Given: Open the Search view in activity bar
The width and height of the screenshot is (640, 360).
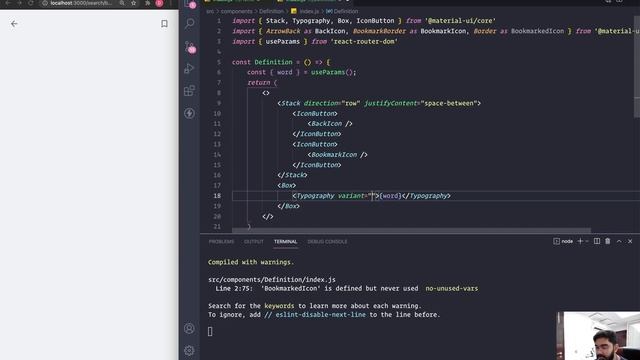Looking at the screenshot, I should coord(189,23).
